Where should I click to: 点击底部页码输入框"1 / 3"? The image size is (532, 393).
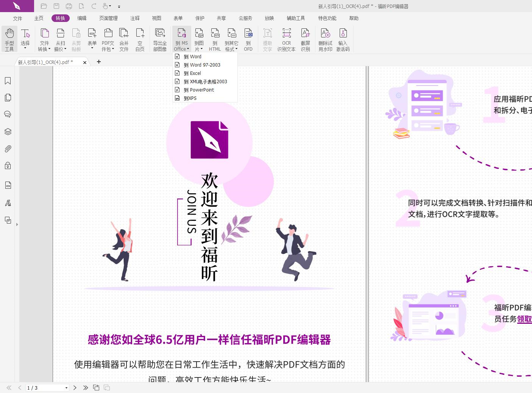tap(45, 388)
